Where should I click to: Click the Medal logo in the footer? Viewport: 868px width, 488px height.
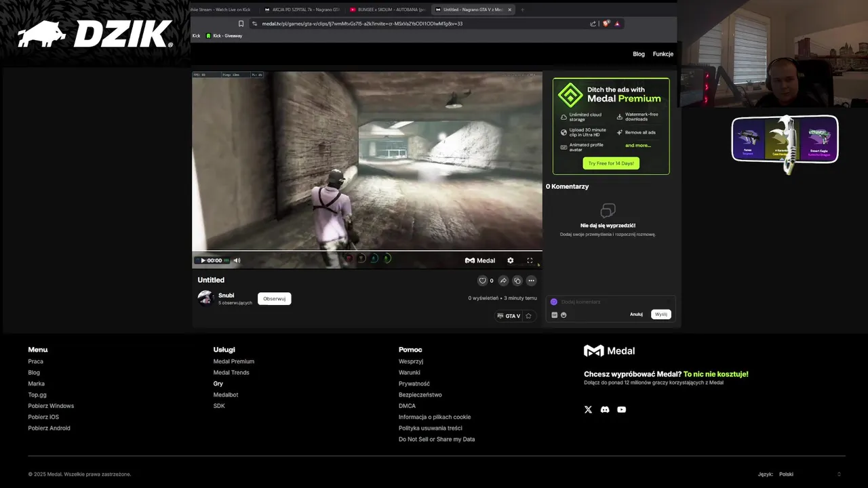(x=609, y=350)
